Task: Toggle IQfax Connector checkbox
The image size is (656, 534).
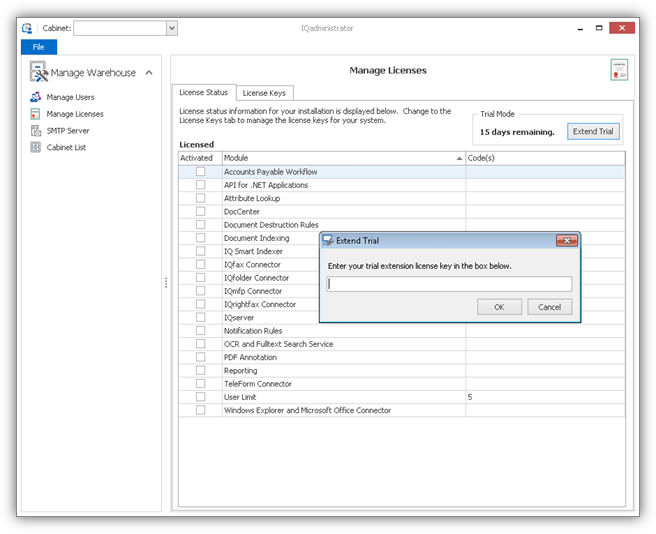Action: tap(201, 264)
